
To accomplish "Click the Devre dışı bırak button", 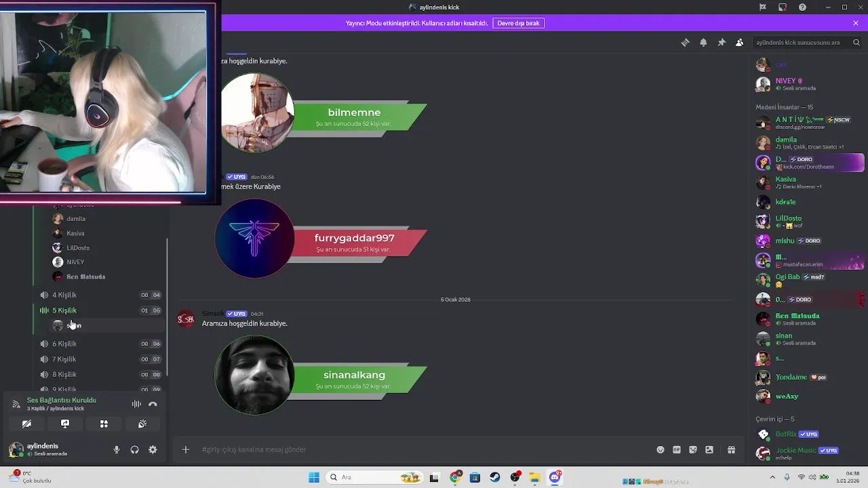I will (518, 23).
